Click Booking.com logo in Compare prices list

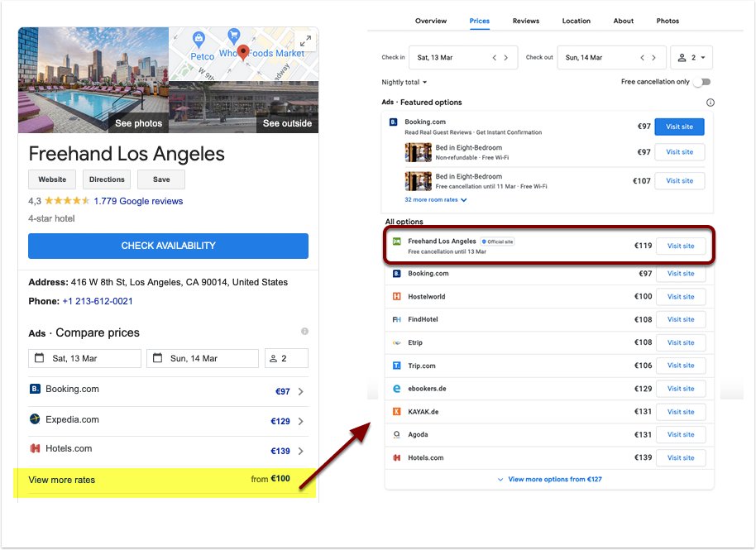pos(35,389)
